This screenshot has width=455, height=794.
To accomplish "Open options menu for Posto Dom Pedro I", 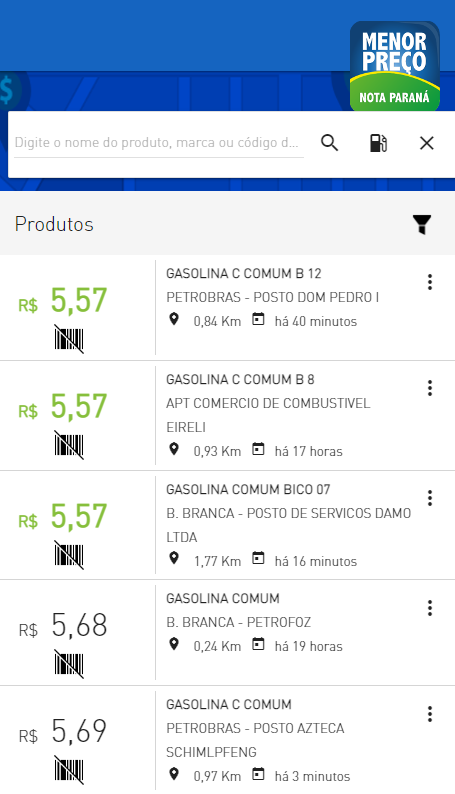I will click(x=430, y=282).
